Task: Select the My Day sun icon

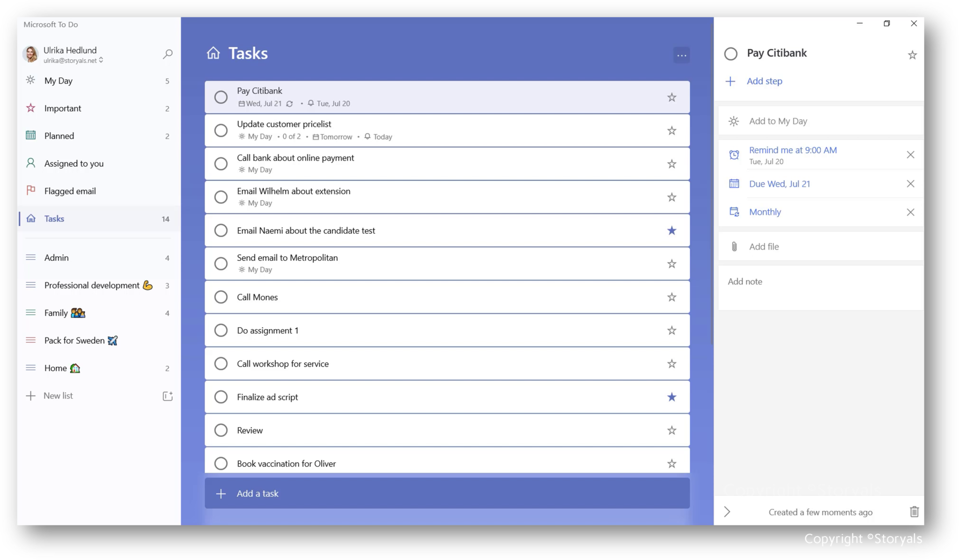Action: click(x=30, y=81)
